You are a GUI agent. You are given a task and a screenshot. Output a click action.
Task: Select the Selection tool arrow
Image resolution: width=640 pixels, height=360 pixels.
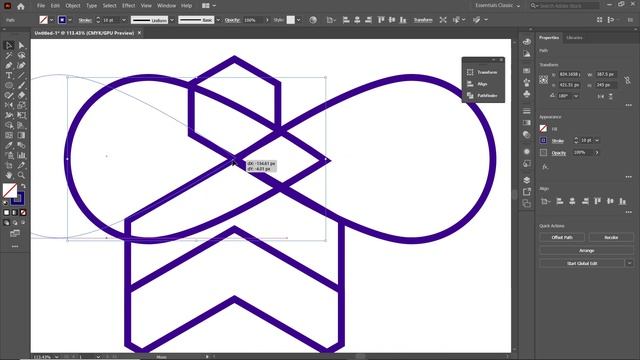(9, 45)
